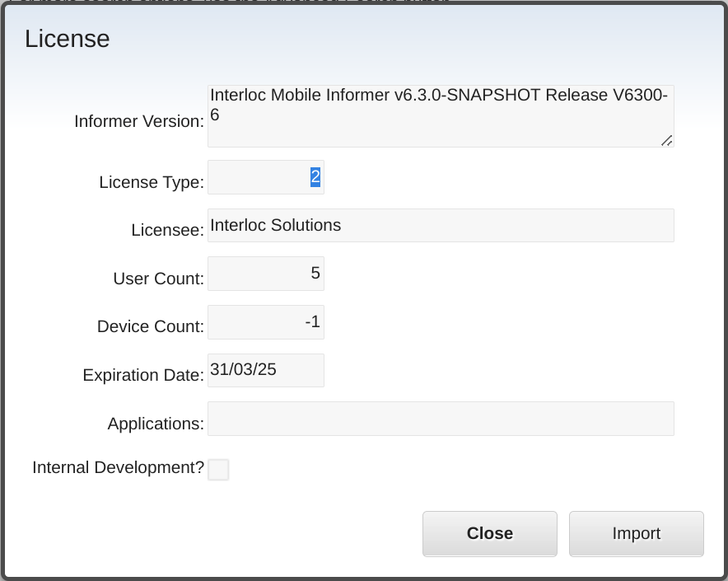The width and height of the screenshot is (728, 581).
Task: Click the Licensee field
Action: [441, 226]
